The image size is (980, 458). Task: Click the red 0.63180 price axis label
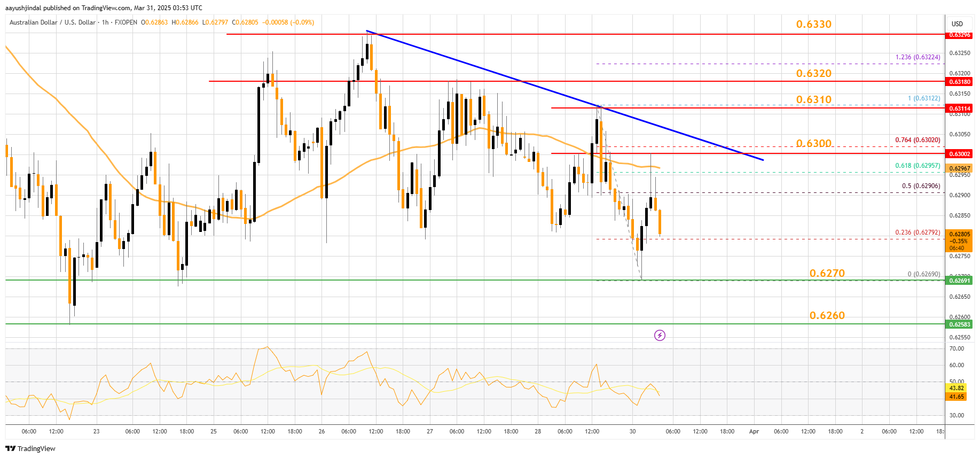(959, 82)
